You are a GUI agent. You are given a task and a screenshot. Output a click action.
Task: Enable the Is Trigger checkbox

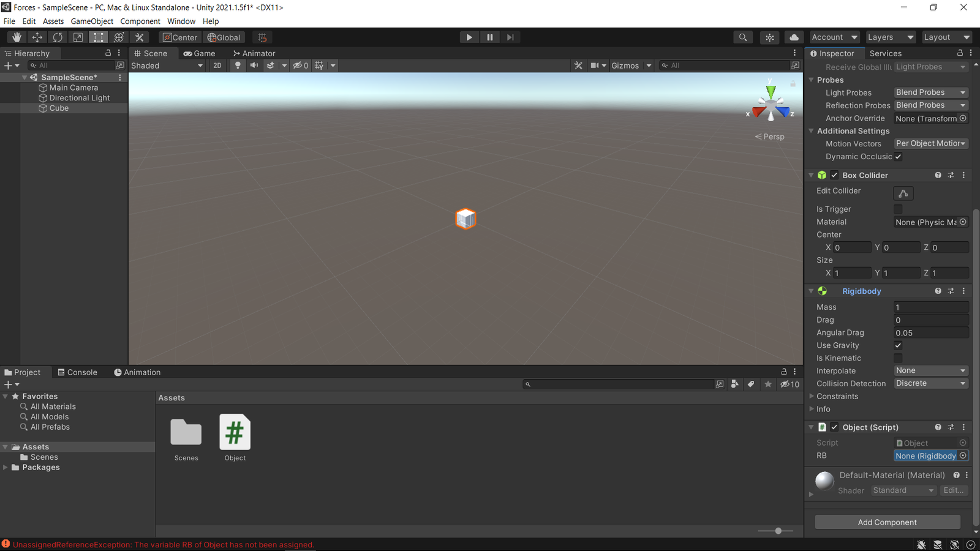click(x=898, y=209)
